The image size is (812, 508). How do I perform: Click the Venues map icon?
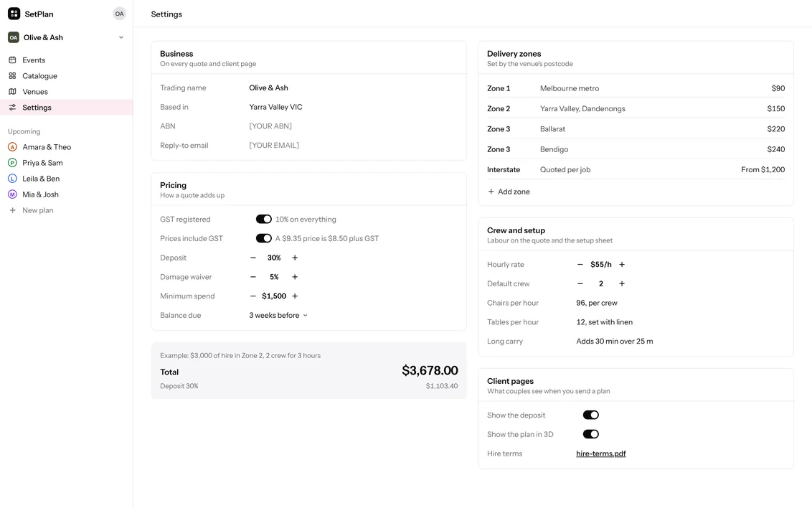coord(12,92)
